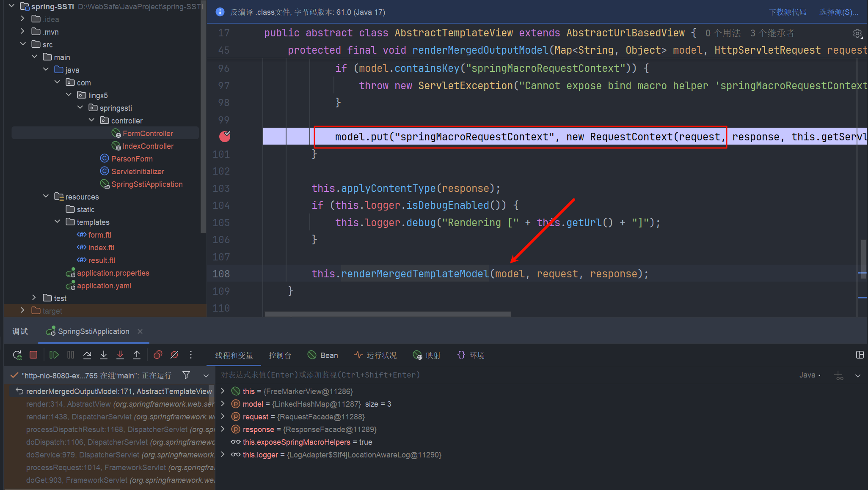Toggle the breakpoint on line 100
868x490 pixels.
click(225, 136)
